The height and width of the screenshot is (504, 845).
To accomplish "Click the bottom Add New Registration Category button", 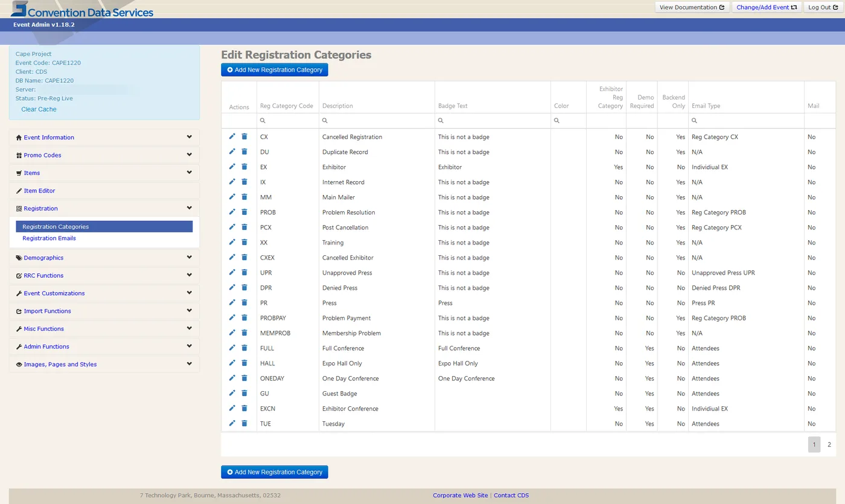I will (x=275, y=472).
